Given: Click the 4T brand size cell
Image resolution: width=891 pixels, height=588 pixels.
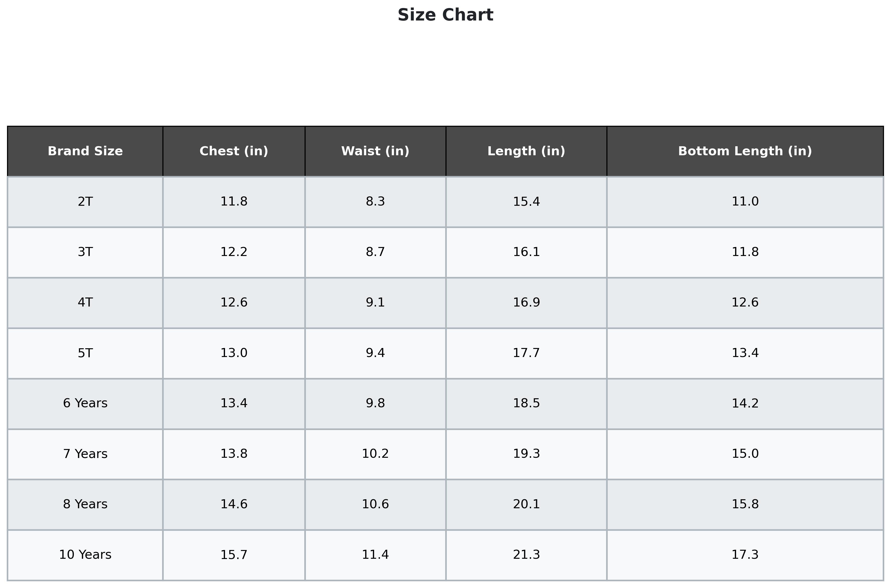Looking at the screenshot, I should 85,302.
